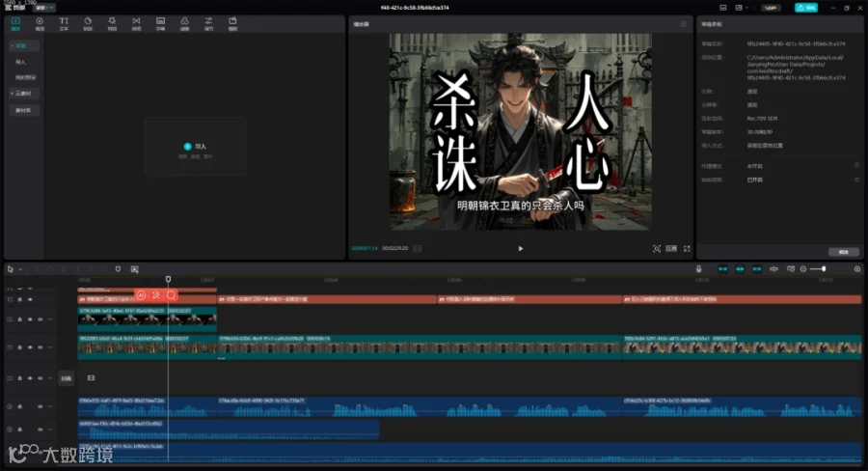868x471 pixels.
Task: Toggle lock on the top video track
Action: point(20,319)
